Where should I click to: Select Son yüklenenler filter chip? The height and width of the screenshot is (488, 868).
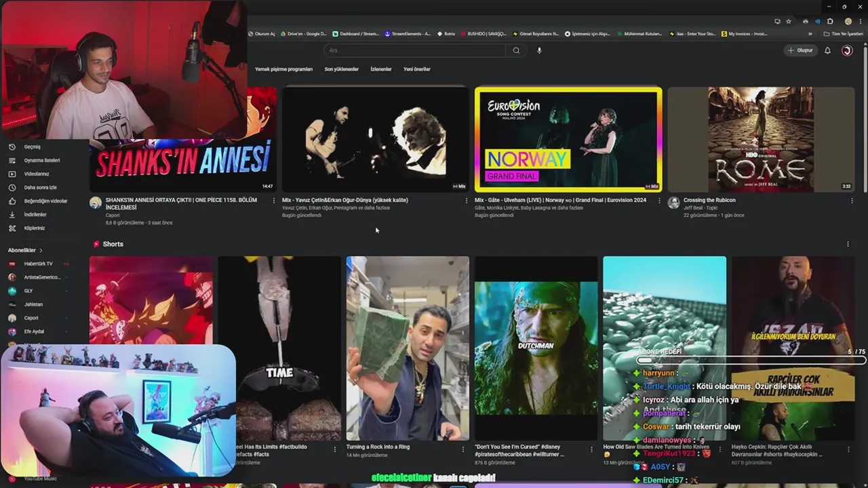coord(341,69)
